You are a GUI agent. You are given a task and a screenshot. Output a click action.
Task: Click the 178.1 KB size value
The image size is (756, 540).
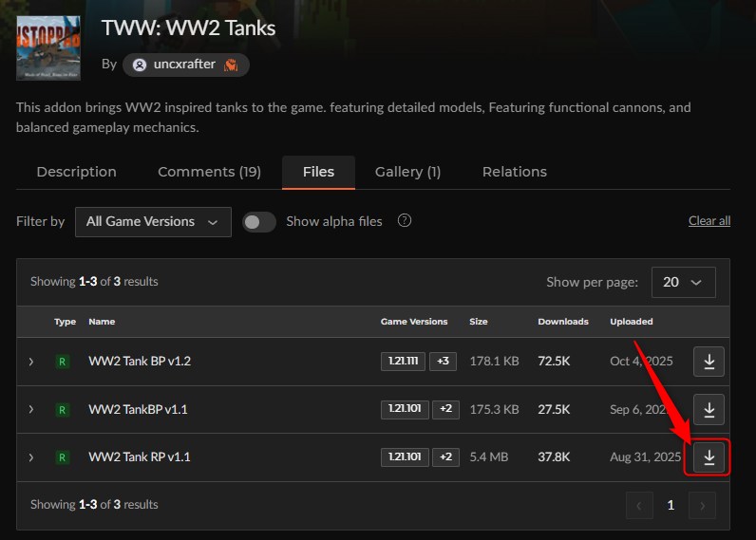(x=494, y=362)
